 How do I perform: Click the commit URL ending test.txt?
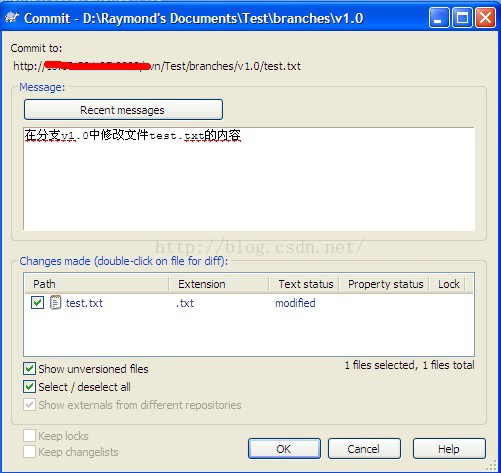click(x=157, y=66)
